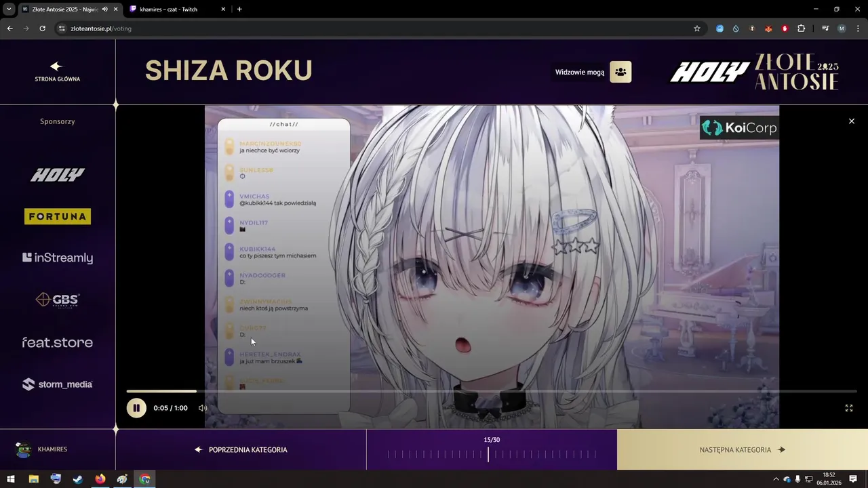Click the water droplet extension icon
The image size is (868, 488).
(x=736, y=28)
